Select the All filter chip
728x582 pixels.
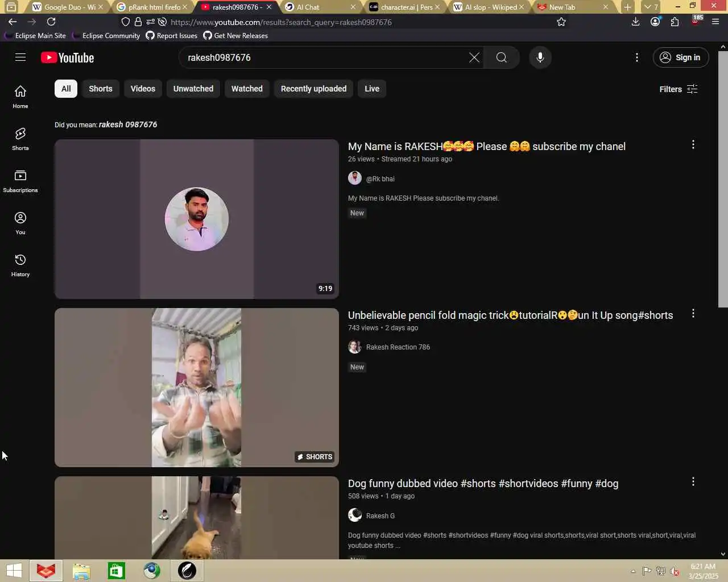[x=66, y=89]
